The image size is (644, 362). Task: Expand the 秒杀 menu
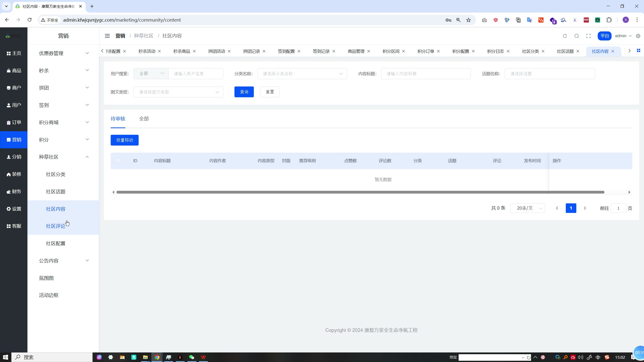63,71
